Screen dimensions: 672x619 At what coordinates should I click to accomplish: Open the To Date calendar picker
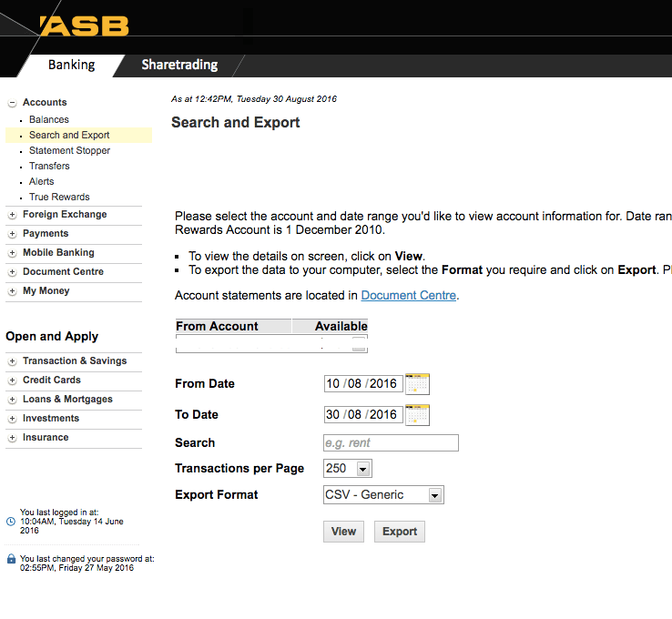417,414
